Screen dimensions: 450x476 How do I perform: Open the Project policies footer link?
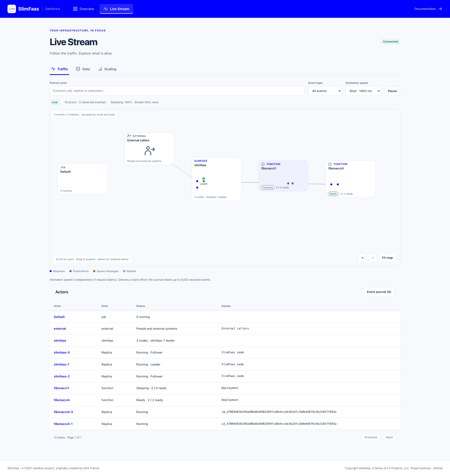(420, 468)
